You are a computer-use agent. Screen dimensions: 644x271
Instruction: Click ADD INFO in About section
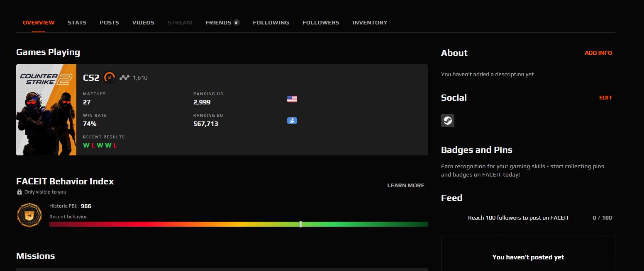pos(598,53)
